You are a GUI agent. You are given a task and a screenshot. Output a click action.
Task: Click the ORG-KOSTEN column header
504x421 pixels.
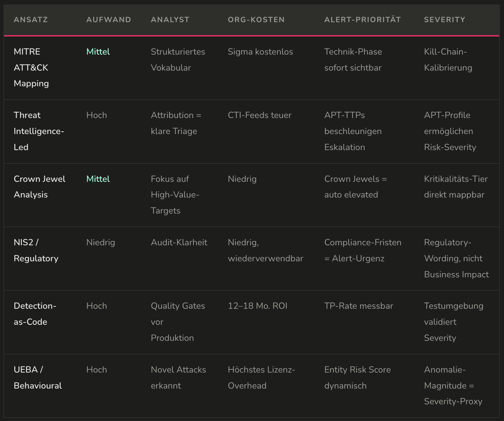(256, 20)
